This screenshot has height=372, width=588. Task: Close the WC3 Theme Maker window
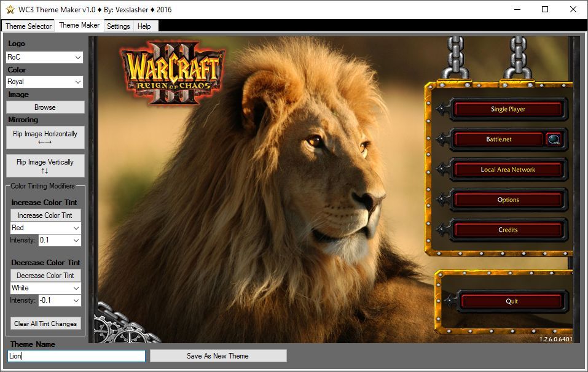(573, 9)
